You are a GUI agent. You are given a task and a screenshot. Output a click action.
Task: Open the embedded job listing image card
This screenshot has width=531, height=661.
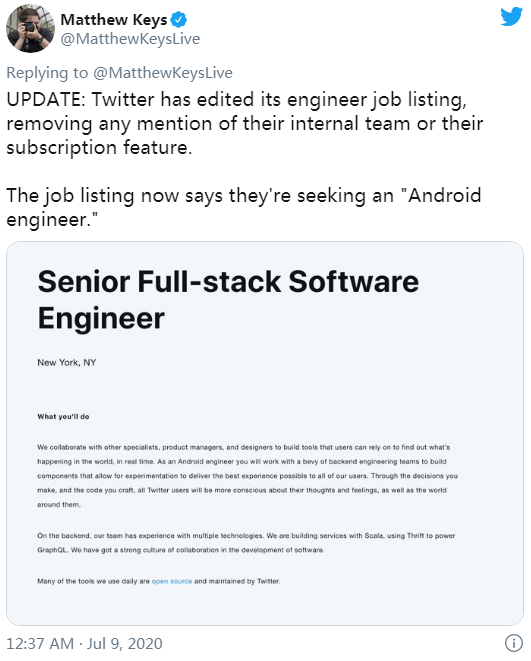(265, 433)
